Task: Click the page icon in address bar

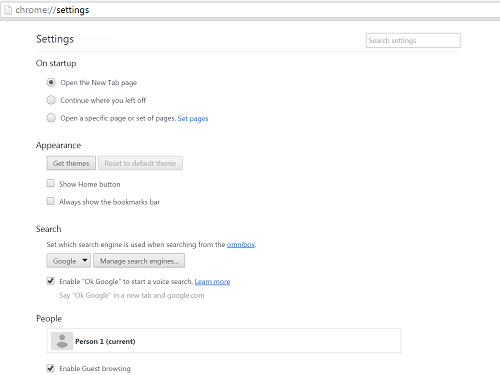Action: 8,10
